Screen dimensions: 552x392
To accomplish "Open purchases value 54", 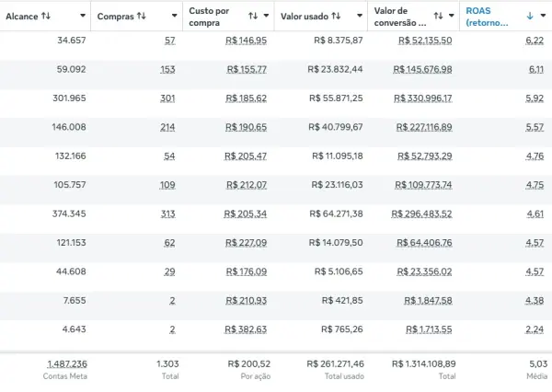I will [169, 156].
